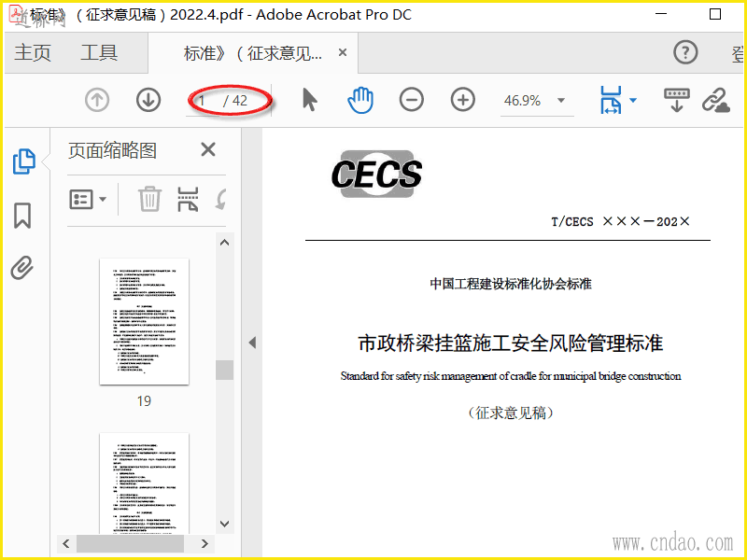Screen dimensions: 747x560
Task: Click the text T/CECS ×××—202×
Action: pos(620,221)
